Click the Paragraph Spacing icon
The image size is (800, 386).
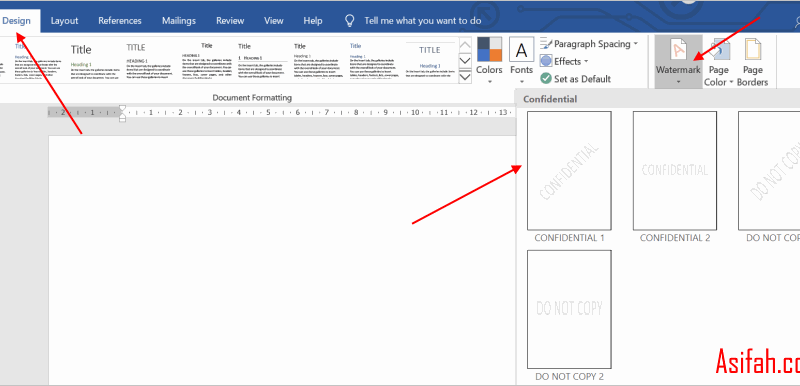(x=546, y=44)
